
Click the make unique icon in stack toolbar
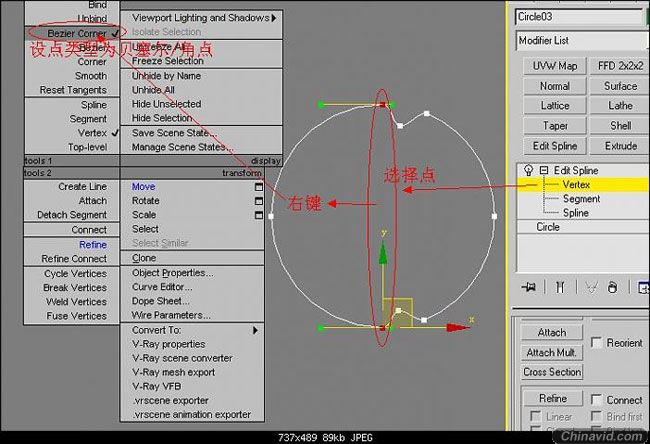(592, 287)
